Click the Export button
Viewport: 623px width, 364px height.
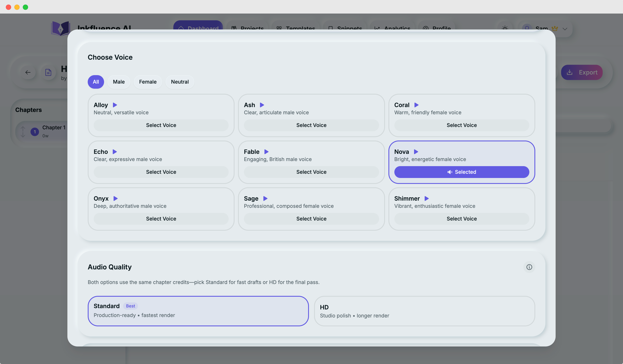pos(581,72)
